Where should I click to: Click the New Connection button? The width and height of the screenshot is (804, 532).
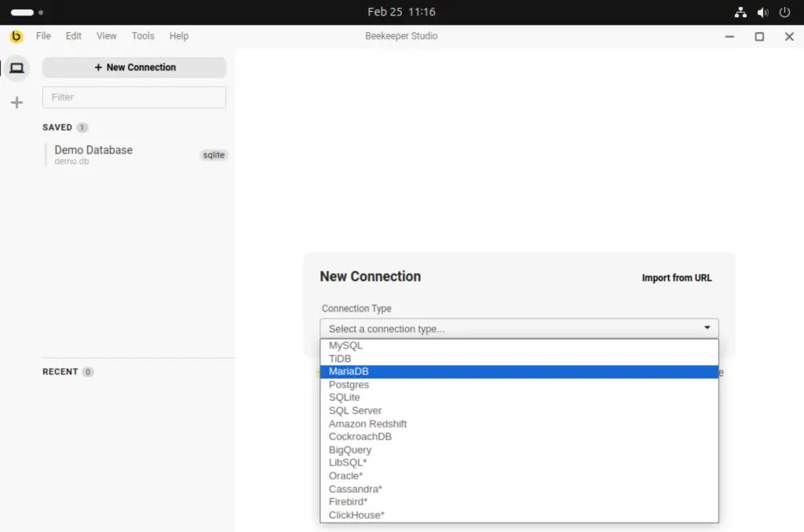click(x=133, y=67)
